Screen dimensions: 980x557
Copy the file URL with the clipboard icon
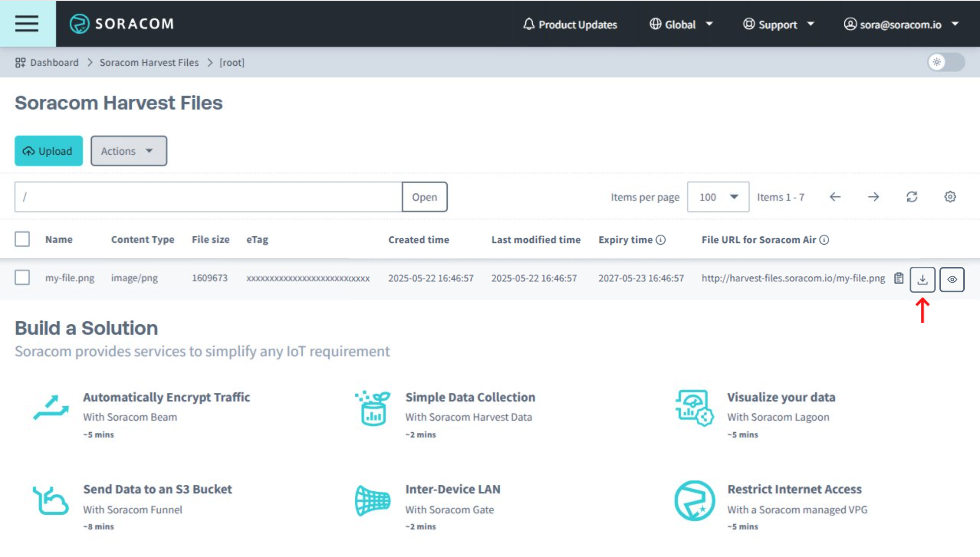(898, 278)
